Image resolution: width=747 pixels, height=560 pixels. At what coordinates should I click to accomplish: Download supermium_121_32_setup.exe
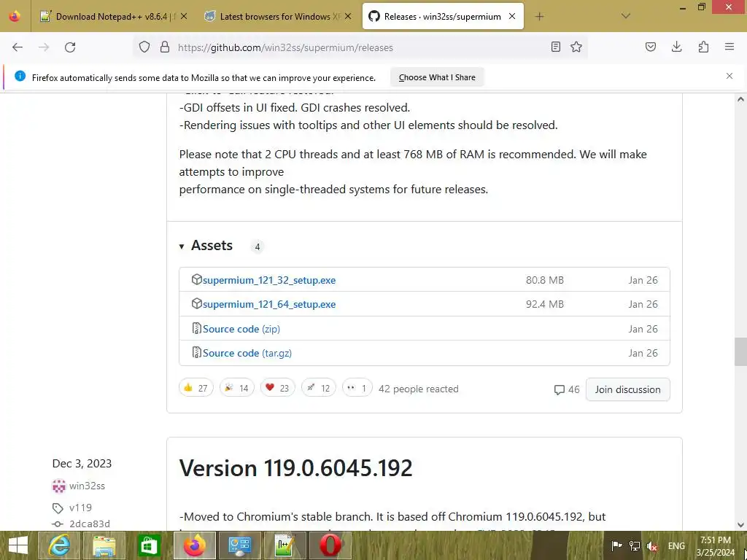tap(269, 281)
